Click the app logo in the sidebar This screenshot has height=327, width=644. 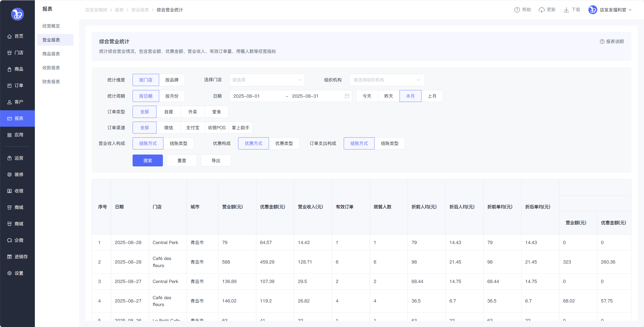click(17, 14)
